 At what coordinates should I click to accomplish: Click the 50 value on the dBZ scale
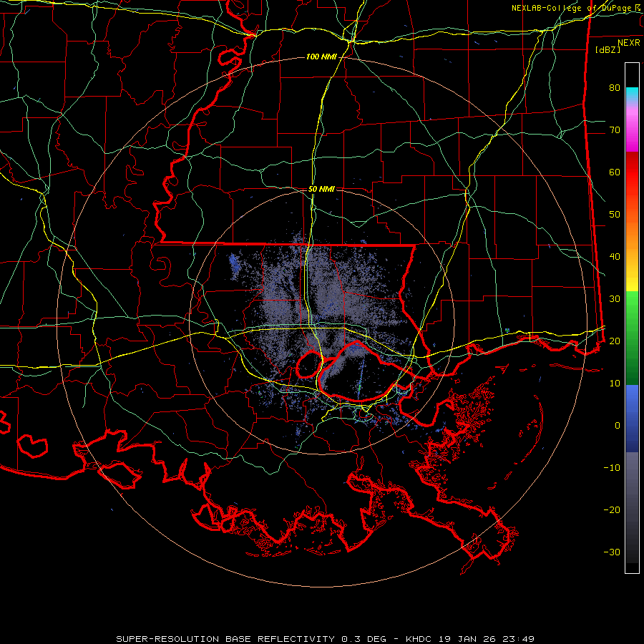click(x=615, y=215)
